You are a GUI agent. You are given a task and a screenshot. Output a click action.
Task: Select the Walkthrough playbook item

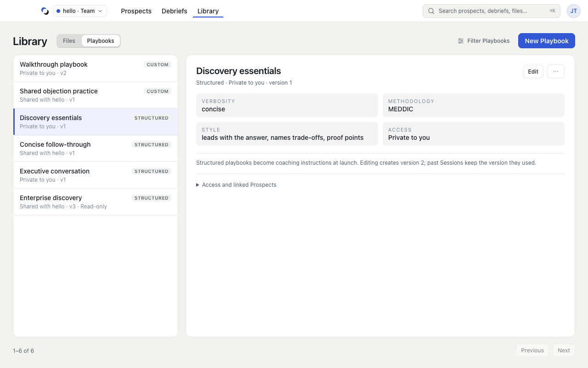tap(96, 69)
